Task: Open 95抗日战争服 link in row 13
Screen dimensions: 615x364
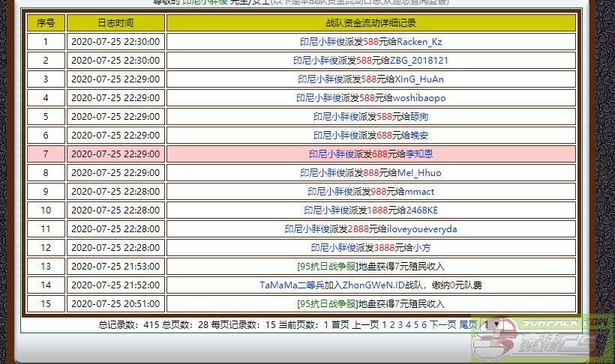Action: point(326,267)
